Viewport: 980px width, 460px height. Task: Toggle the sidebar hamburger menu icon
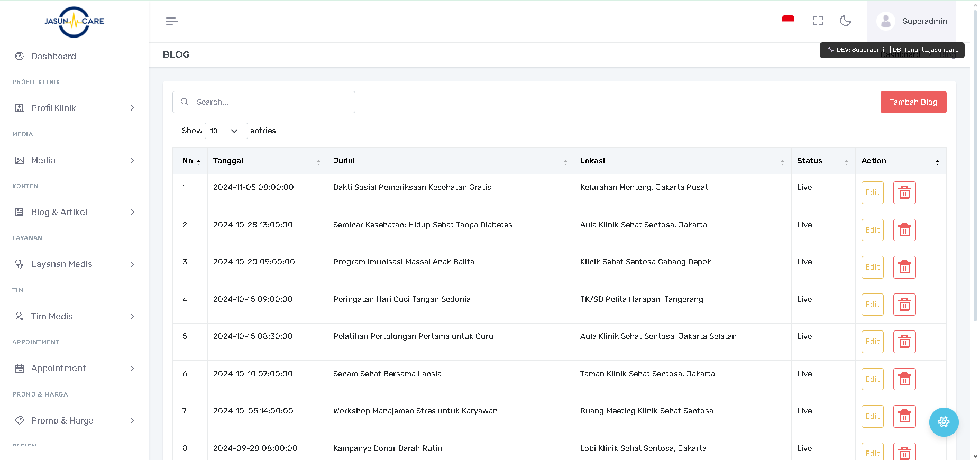(171, 21)
